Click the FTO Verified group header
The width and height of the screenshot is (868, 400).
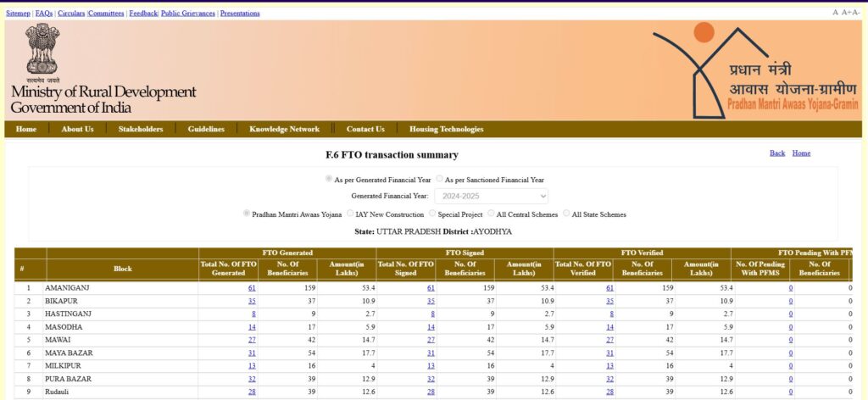tap(643, 253)
